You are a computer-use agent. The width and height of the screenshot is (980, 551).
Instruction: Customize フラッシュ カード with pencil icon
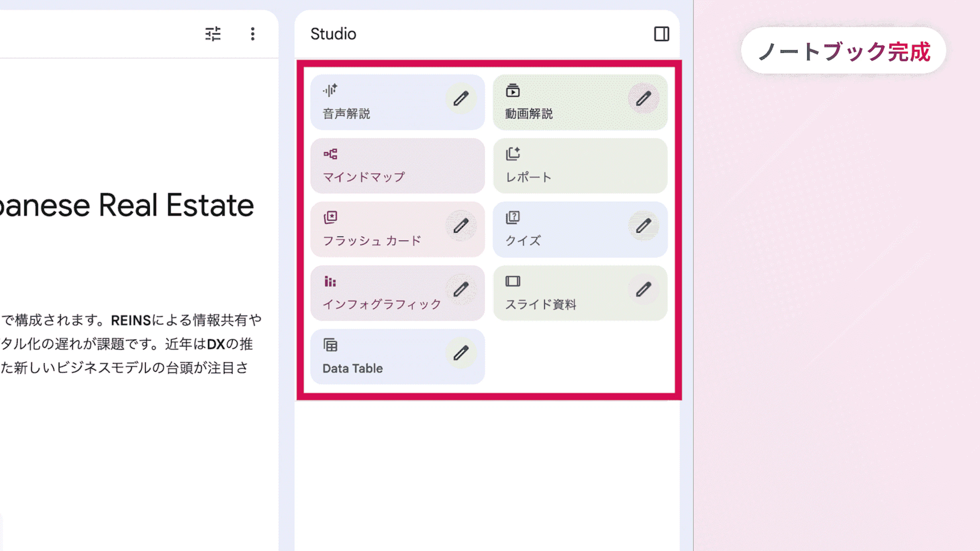point(461,226)
